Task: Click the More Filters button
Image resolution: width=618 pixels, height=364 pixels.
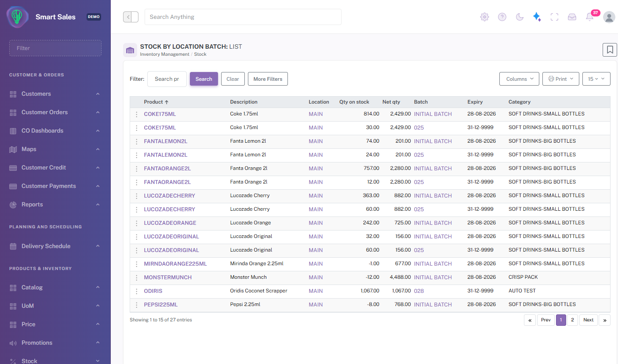Action: coord(268,79)
